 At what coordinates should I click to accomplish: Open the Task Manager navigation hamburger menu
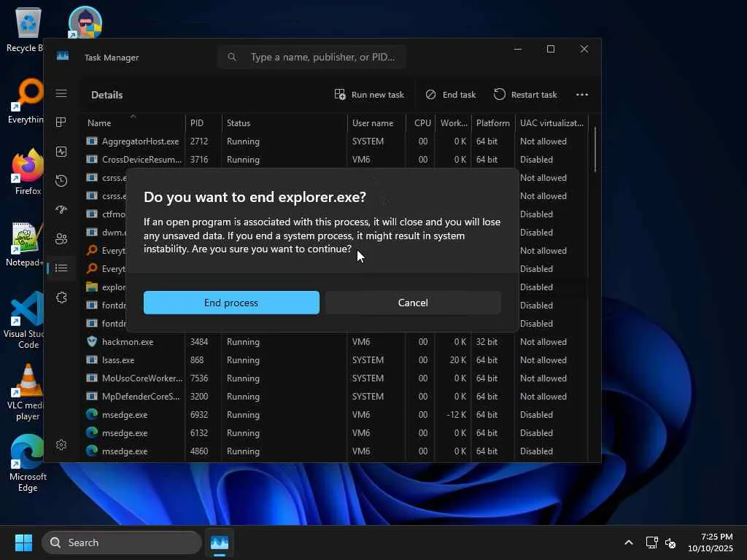(61, 93)
